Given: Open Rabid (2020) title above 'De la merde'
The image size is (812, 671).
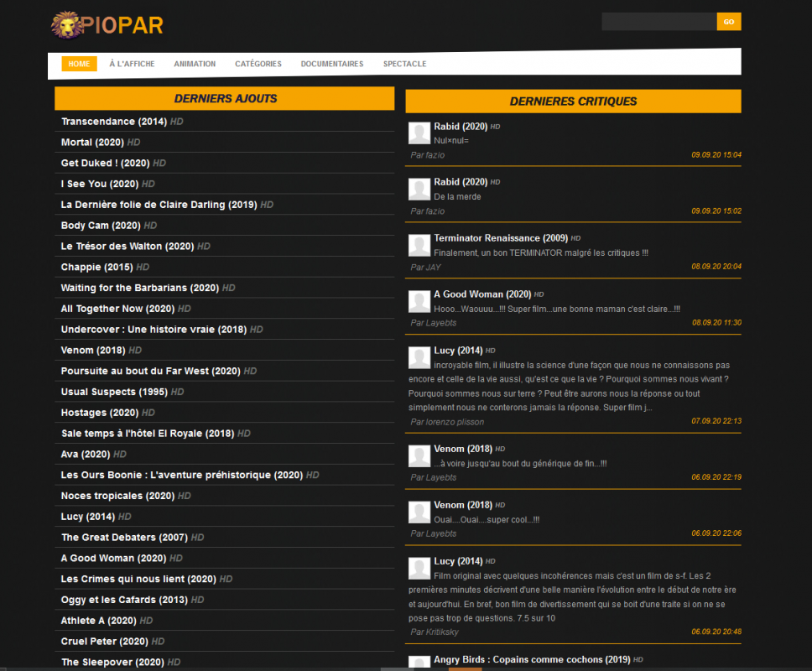Looking at the screenshot, I should (x=461, y=182).
